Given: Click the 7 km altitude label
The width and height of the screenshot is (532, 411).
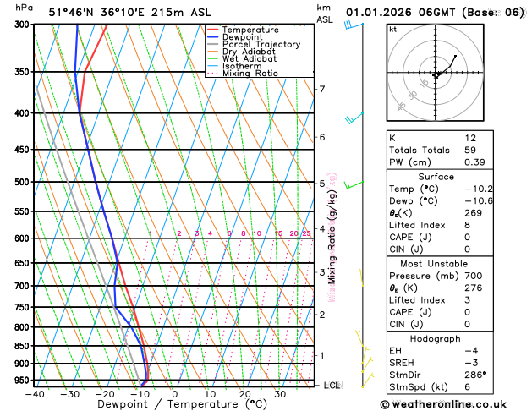Looking at the screenshot, I should coord(322,89).
